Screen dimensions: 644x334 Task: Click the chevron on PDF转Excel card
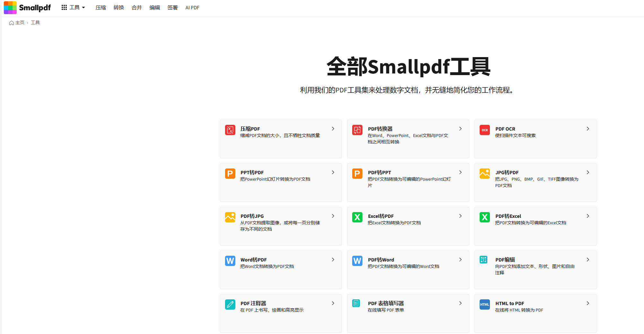tap(587, 216)
